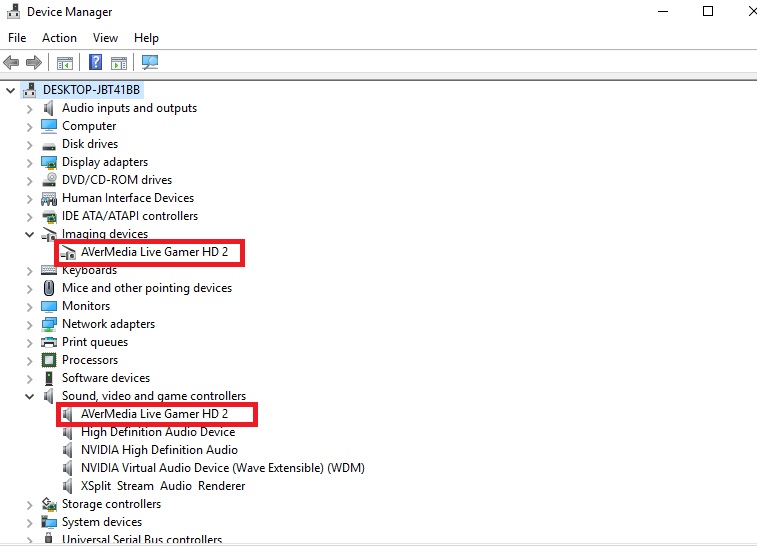The image size is (757, 546).
Task: Click the Scan for hardware changes icon
Action: [150, 62]
